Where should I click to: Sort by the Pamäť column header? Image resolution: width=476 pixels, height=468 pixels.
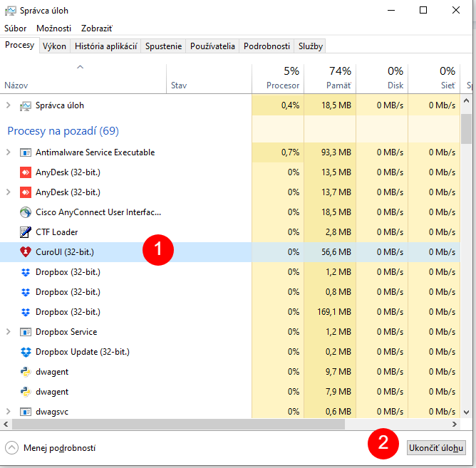(330, 78)
